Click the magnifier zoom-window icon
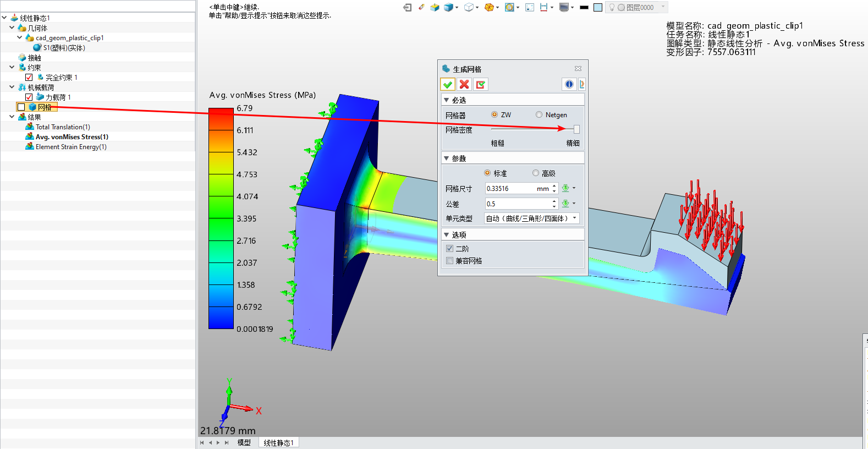The width and height of the screenshot is (868, 449). [x=509, y=7]
